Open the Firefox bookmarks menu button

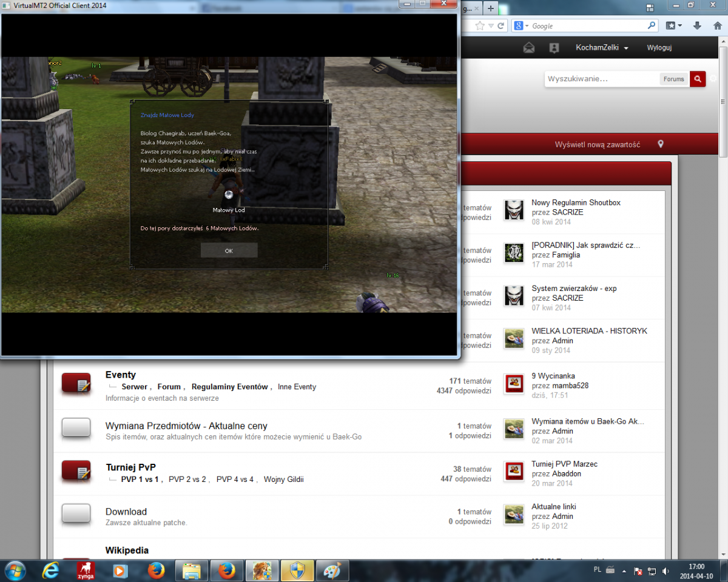pos(674,26)
